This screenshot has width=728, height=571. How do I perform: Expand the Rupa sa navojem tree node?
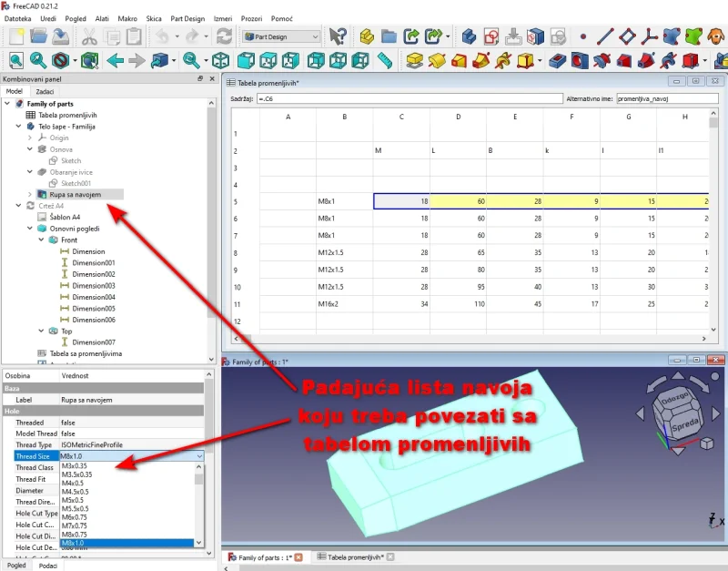(x=30, y=195)
